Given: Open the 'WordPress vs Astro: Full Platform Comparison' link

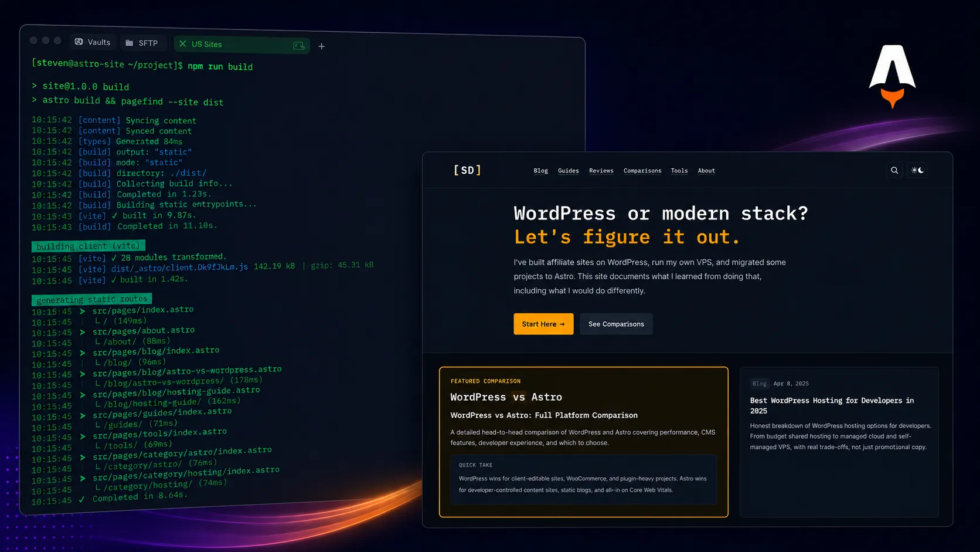Looking at the screenshot, I should click(543, 415).
